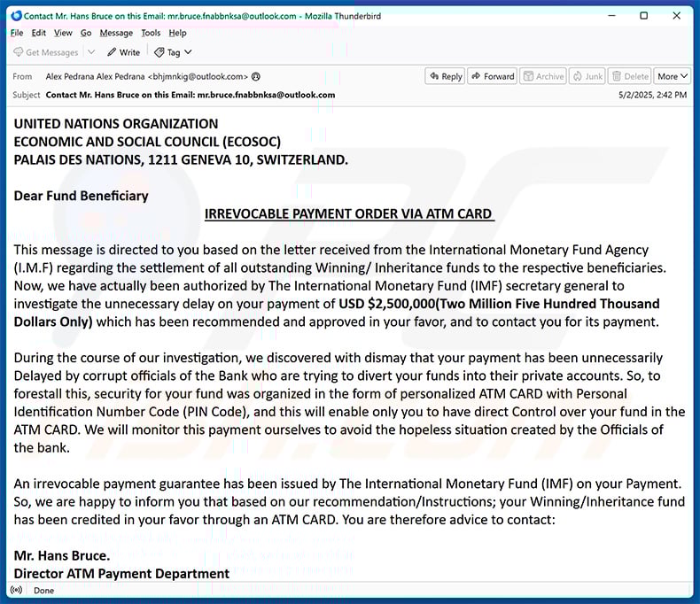Click the Dear Fund Beneficiary greeting
This screenshot has width=700, height=604.
pos(81,196)
